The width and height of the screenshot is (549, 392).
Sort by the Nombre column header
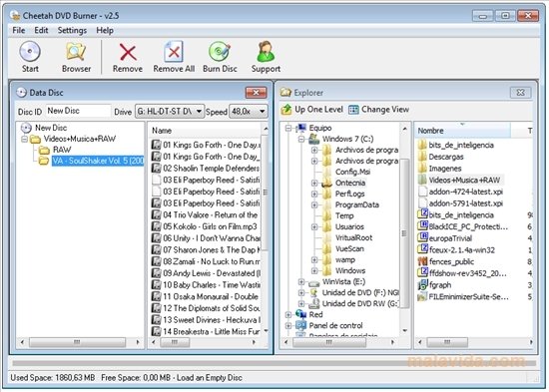tap(463, 131)
